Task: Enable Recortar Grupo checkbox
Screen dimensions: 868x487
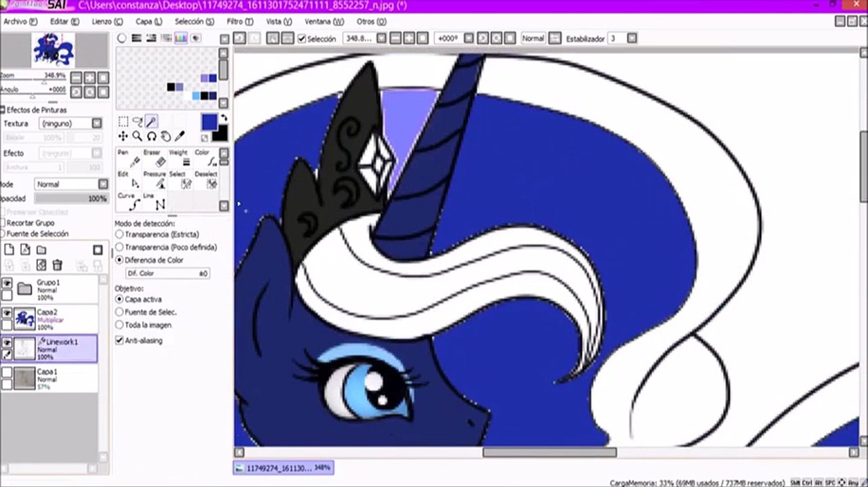Action: (3, 223)
